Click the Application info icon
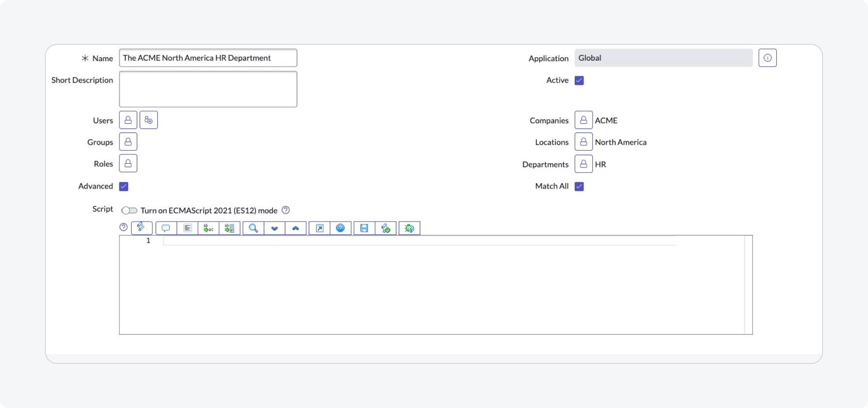 (x=768, y=58)
